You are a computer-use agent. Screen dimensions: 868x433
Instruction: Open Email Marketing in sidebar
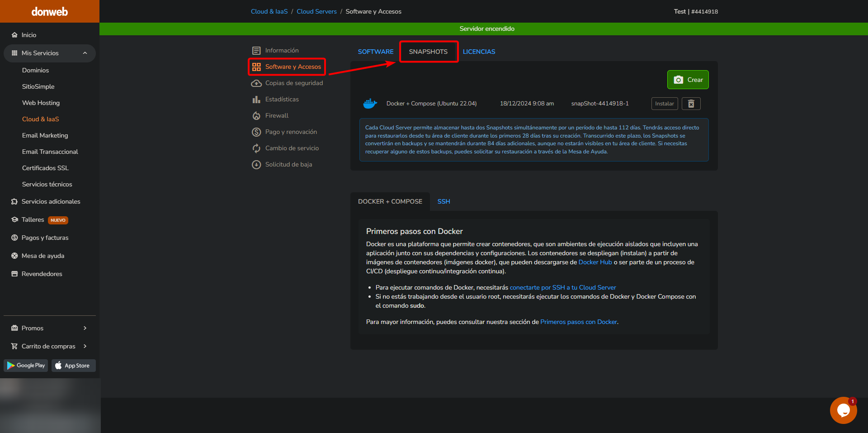coord(45,135)
